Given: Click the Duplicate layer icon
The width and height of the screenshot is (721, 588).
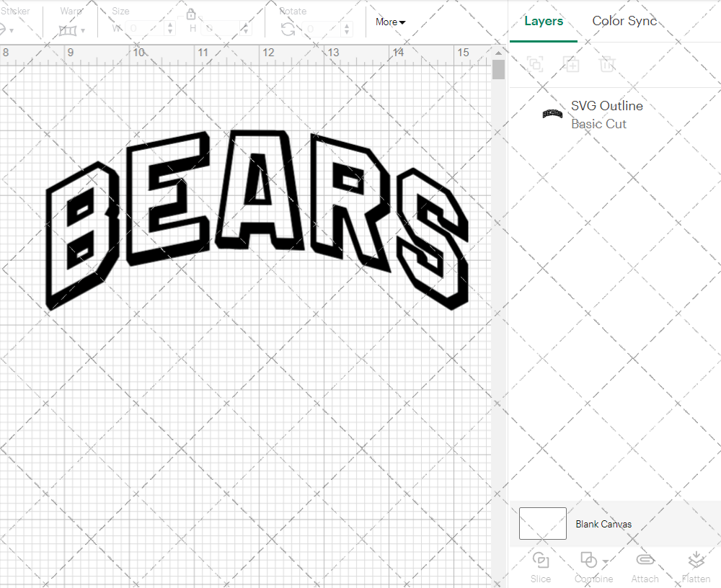Looking at the screenshot, I should tap(571, 64).
